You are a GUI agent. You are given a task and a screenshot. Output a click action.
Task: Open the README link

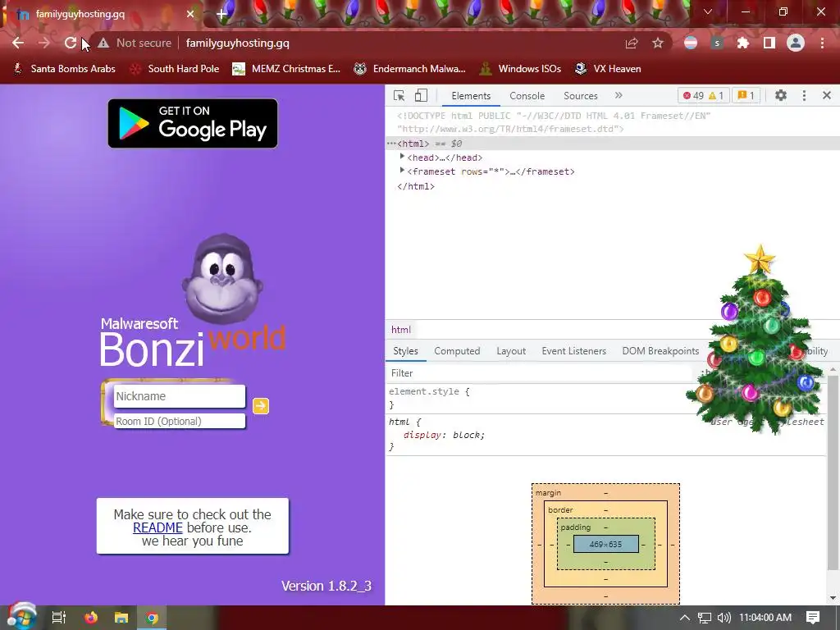(157, 527)
